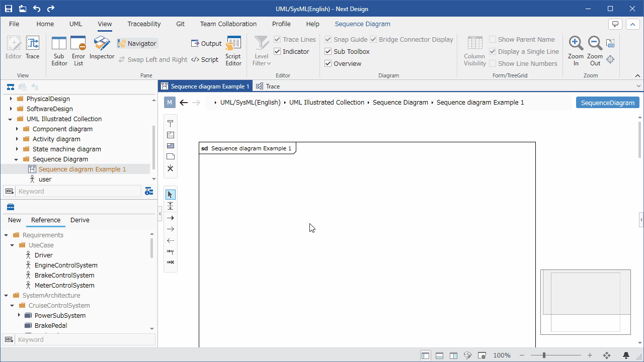This screenshot has height=362, width=644.
Task: Select the interaction use tool in toolbox
Action: (x=171, y=146)
